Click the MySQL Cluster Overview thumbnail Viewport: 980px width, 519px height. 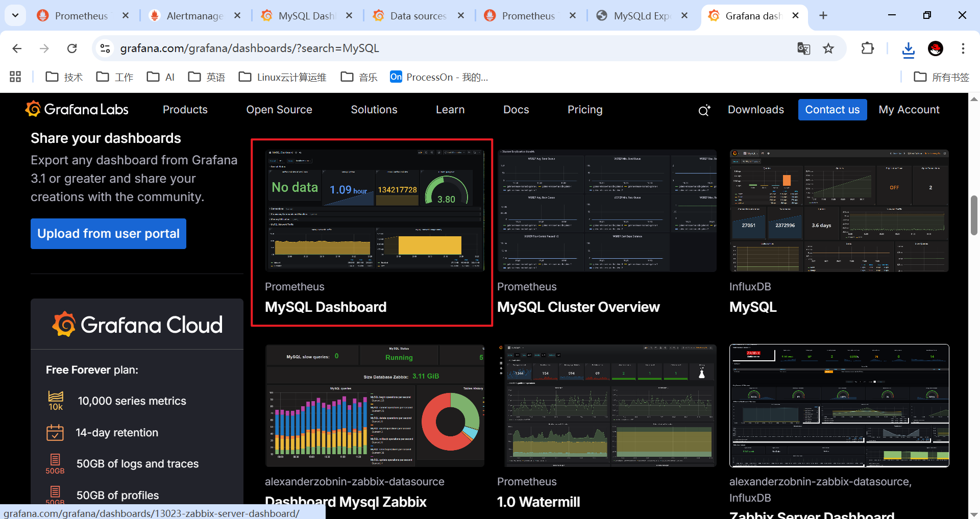point(607,211)
